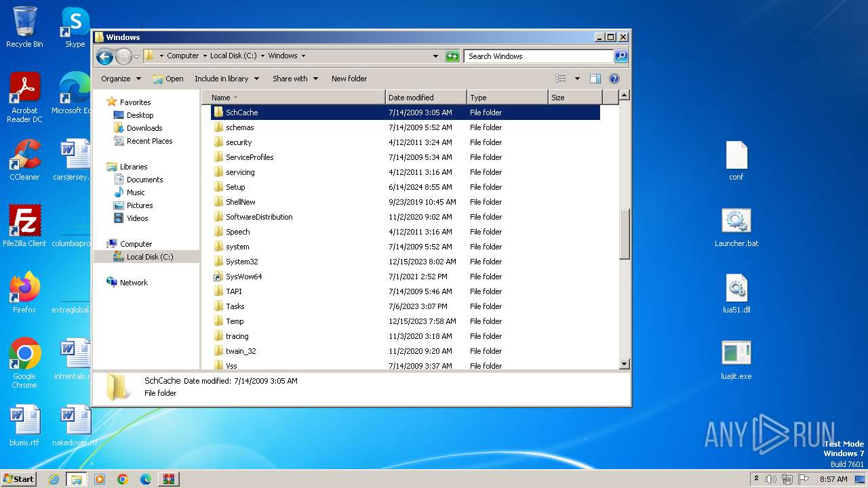Open the view options dropdown arrow
Screen dimensions: 868x488
point(577,79)
